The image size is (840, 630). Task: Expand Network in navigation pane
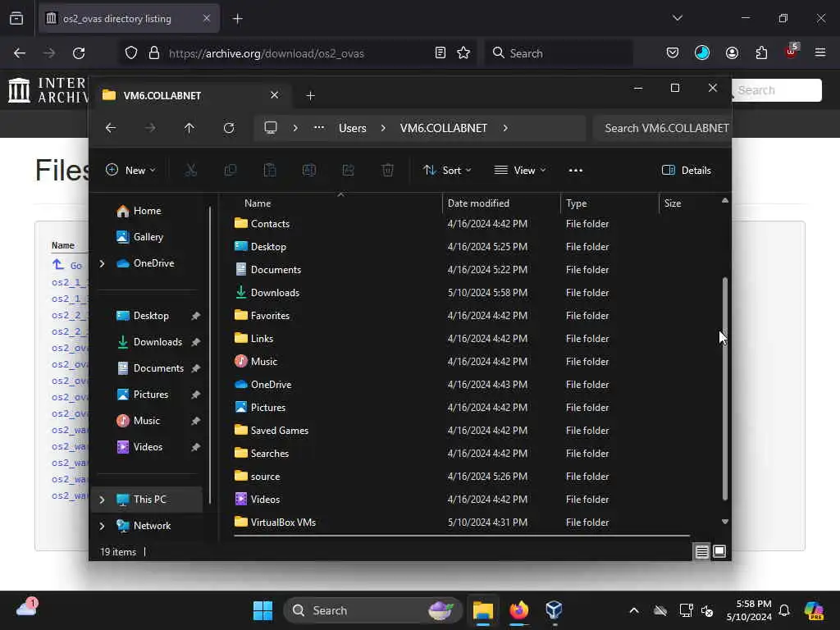coord(102,526)
